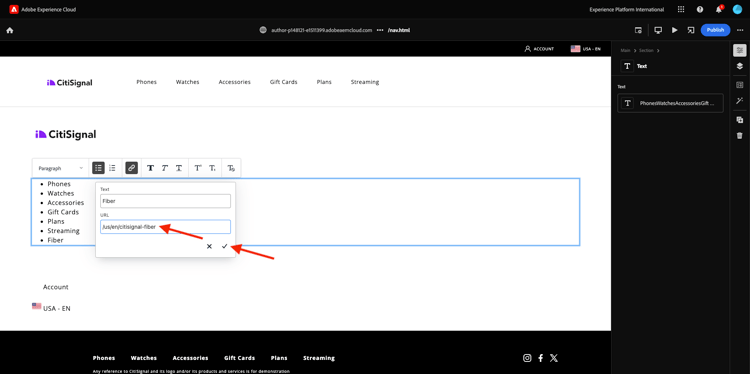Screen dimensions: 750x374
Task: Open page path ellipsis menu in address bar
Action: pyautogui.click(x=380, y=30)
